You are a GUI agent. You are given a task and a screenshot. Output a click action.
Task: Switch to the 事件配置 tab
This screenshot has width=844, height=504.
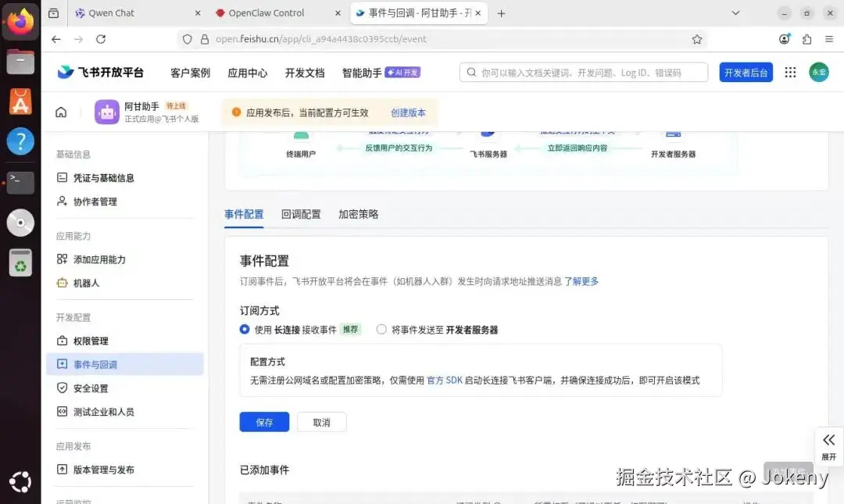coord(244,214)
